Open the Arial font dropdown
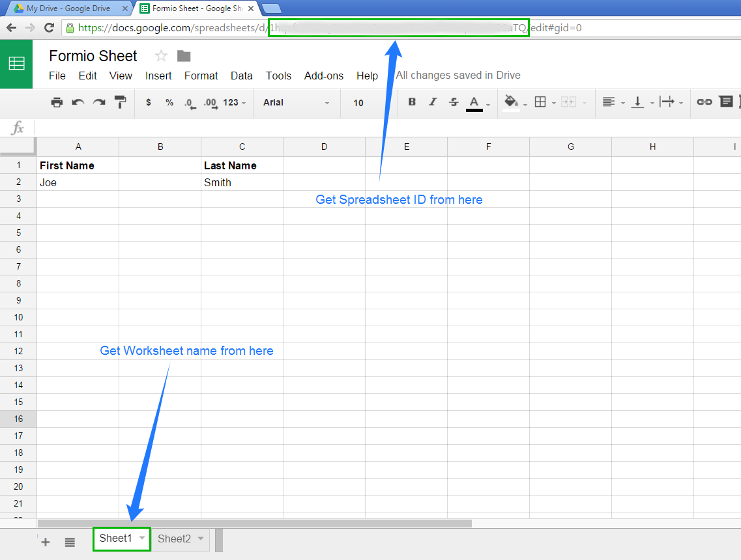Screen dimensions: 741x560 [x=296, y=102]
